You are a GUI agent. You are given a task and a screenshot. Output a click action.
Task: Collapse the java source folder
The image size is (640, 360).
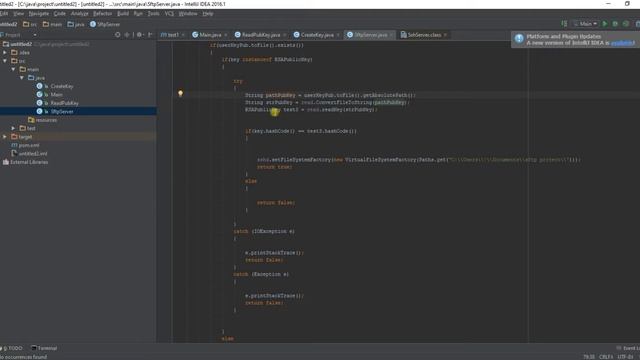point(22,78)
